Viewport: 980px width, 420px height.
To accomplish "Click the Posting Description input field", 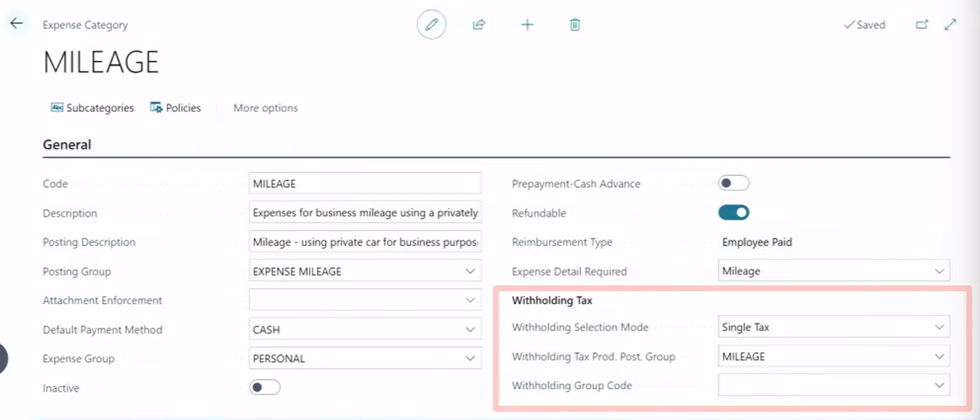I will coord(366,242).
